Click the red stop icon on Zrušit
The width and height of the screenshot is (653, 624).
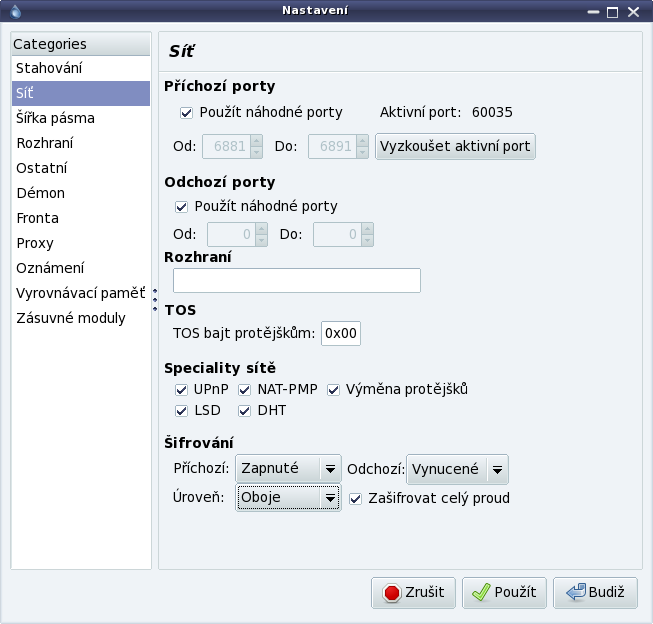(391, 593)
